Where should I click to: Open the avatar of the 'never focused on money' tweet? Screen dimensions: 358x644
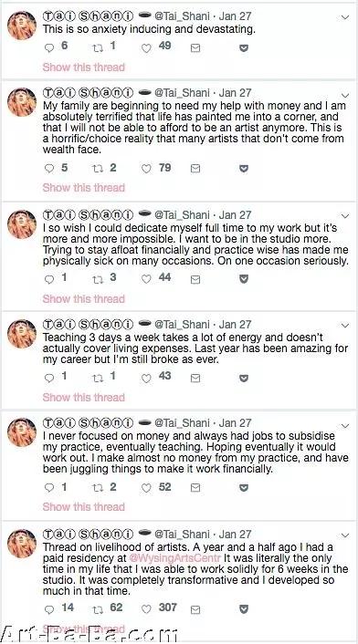22,432
